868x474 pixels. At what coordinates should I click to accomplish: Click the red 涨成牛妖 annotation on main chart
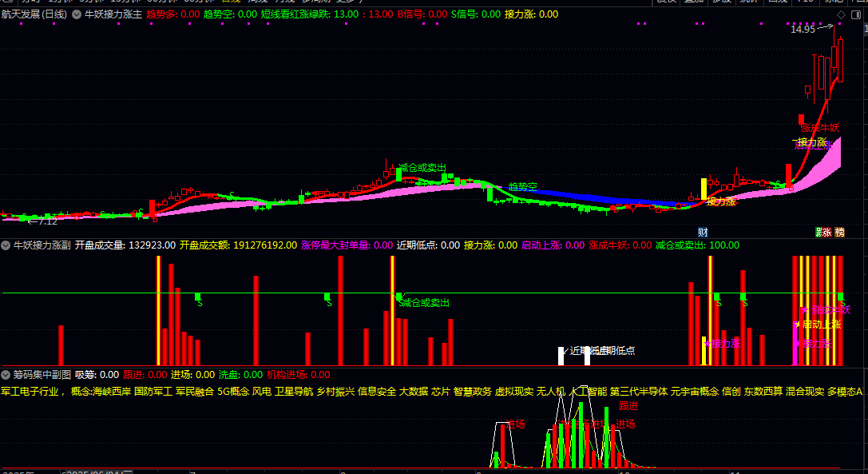(820, 128)
